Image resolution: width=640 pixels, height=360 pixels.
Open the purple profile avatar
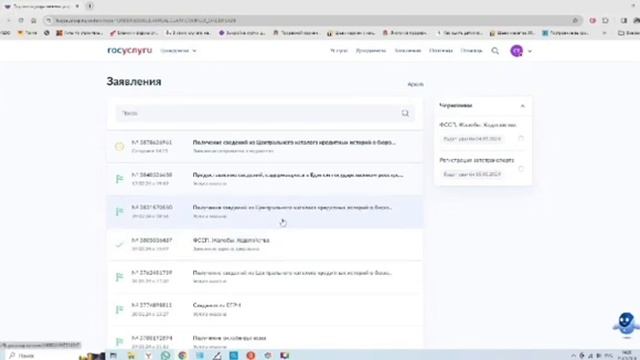click(516, 51)
